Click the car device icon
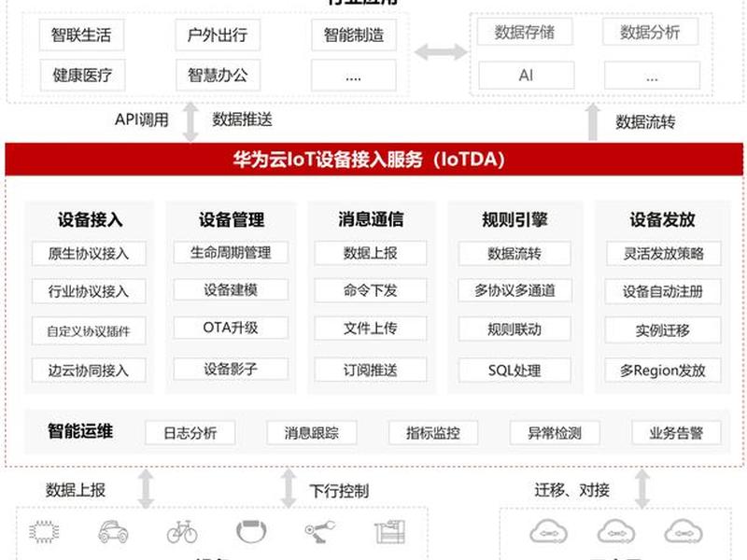 point(113,532)
